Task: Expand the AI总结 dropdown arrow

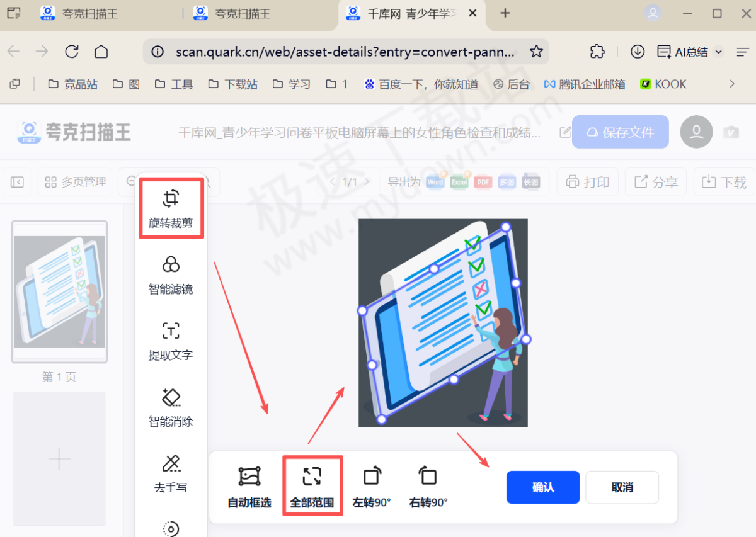Action: click(719, 52)
